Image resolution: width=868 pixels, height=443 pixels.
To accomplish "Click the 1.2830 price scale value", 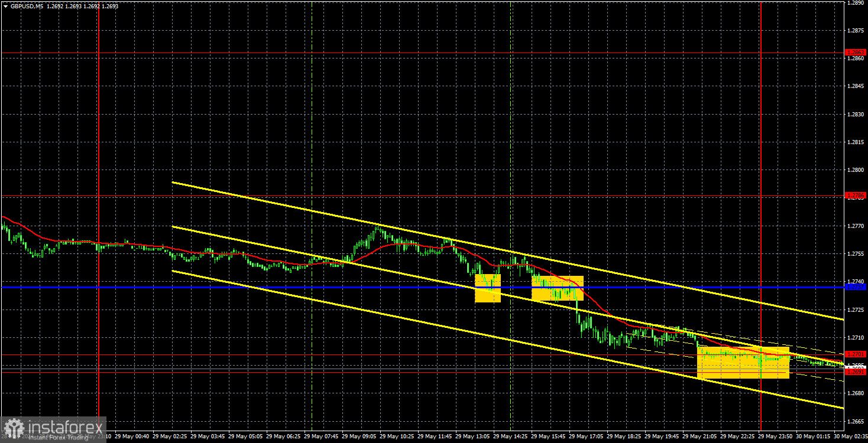I will [x=856, y=114].
